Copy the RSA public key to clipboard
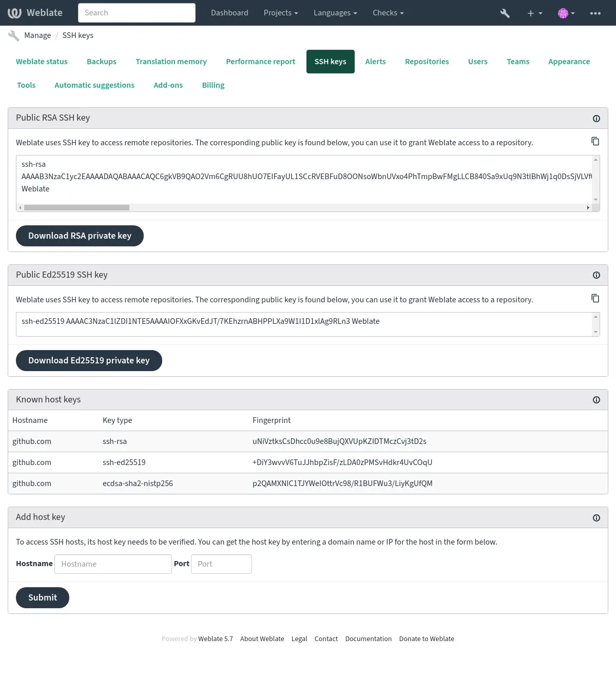Screen dimensions: 616x696 tap(595, 141)
